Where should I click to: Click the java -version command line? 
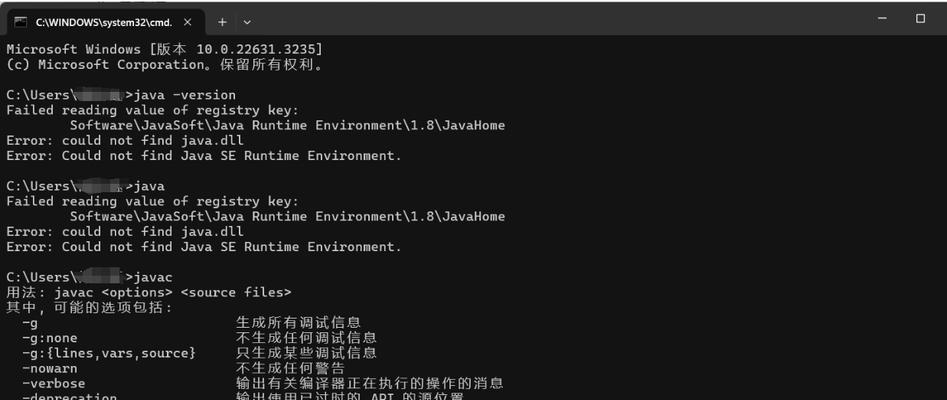pos(121,95)
